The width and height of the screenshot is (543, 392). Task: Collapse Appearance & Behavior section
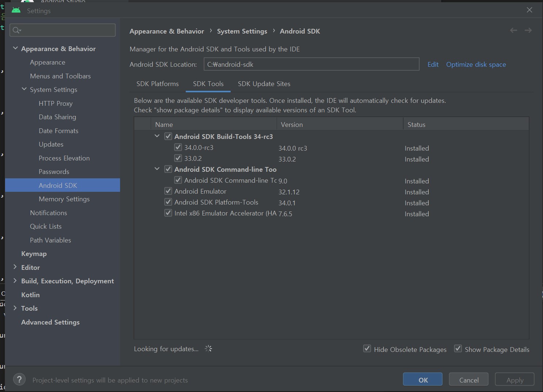pos(15,48)
